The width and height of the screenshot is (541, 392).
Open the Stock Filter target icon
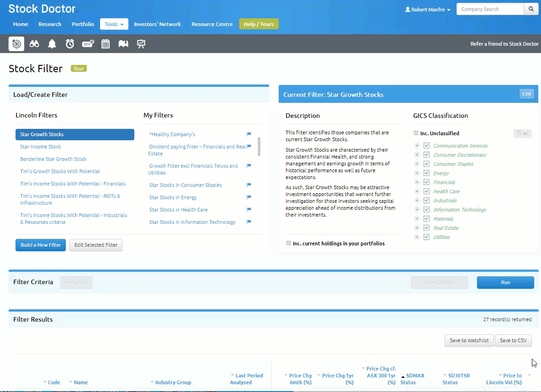tap(16, 44)
